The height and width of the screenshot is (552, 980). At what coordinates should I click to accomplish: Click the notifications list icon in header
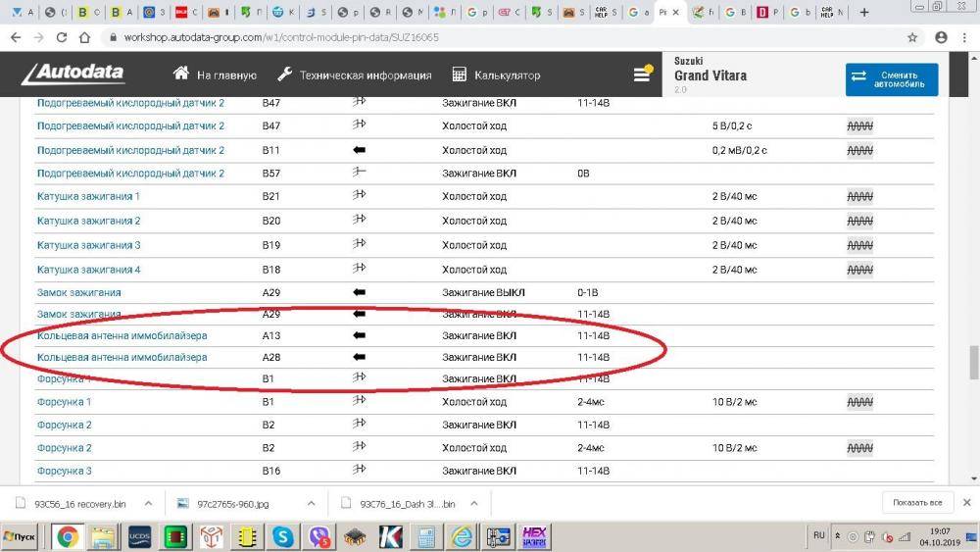(643, 74)
